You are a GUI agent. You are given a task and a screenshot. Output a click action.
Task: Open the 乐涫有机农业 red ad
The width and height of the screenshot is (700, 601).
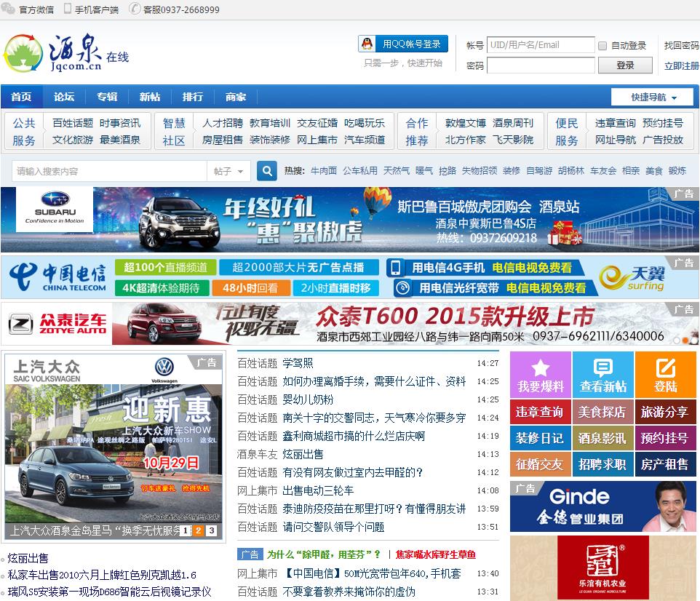[x=603, y=568]
